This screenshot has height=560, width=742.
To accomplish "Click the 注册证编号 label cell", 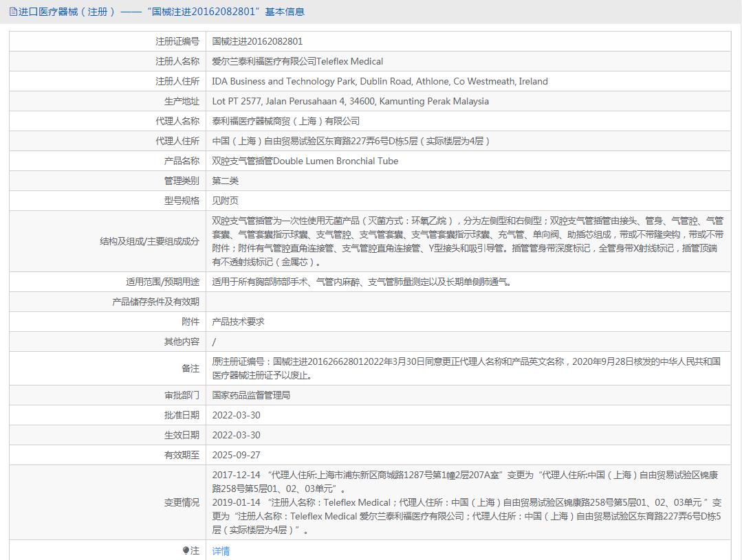I will pyautogui.click(x=177, y=42).
